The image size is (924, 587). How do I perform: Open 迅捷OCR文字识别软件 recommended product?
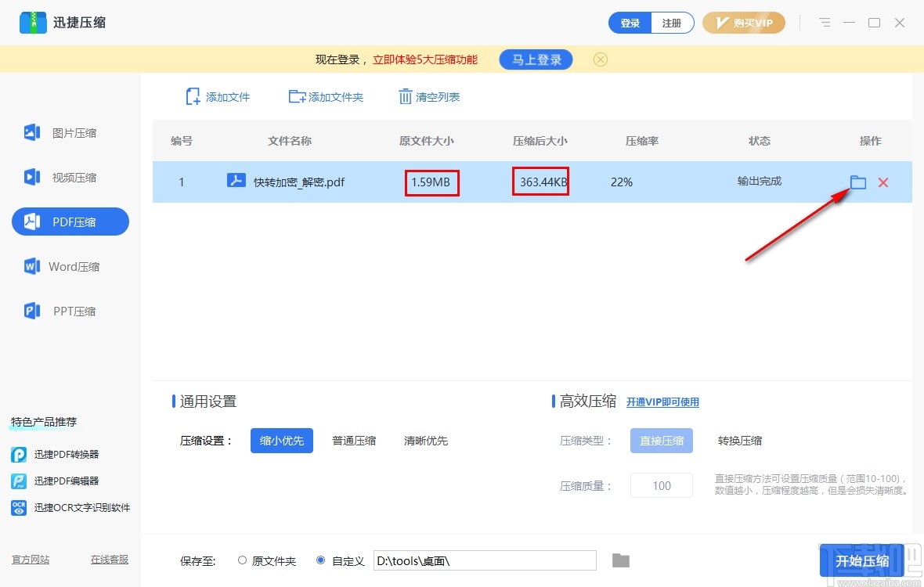tap(82, 507)
